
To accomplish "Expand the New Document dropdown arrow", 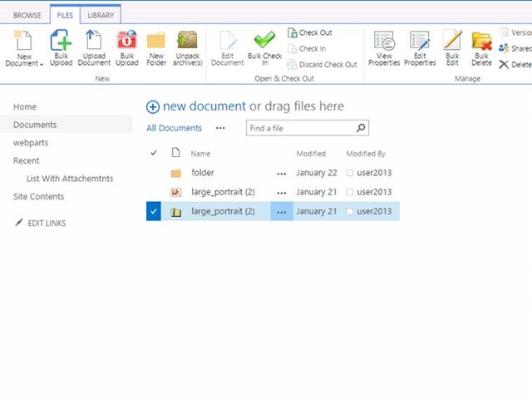I will click(42, 64).
